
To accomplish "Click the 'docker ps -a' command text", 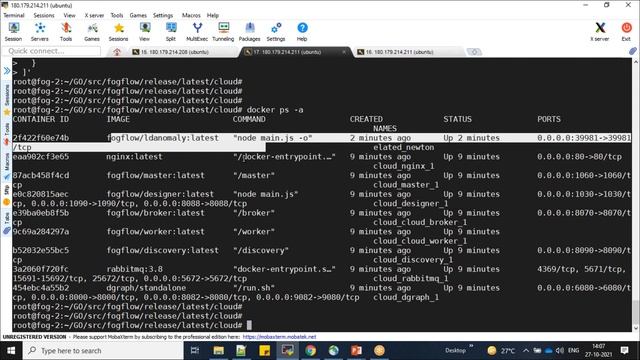I will (275, 110).
